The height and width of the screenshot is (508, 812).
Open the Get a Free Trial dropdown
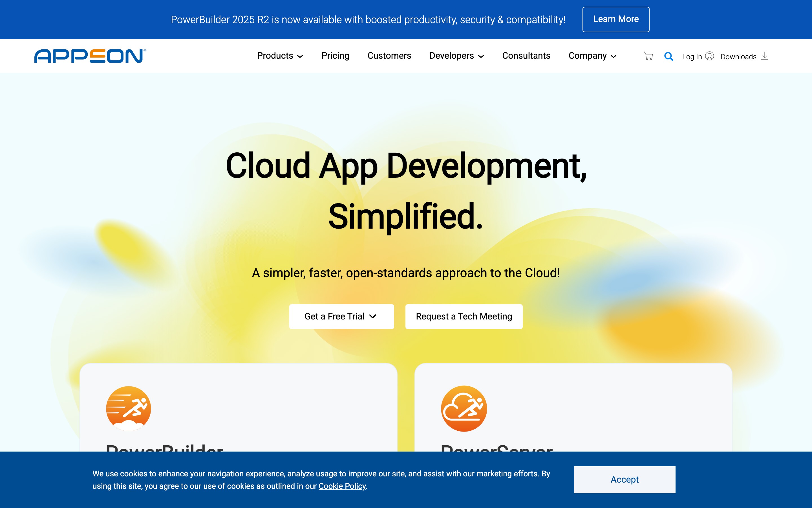click(341, 316)
